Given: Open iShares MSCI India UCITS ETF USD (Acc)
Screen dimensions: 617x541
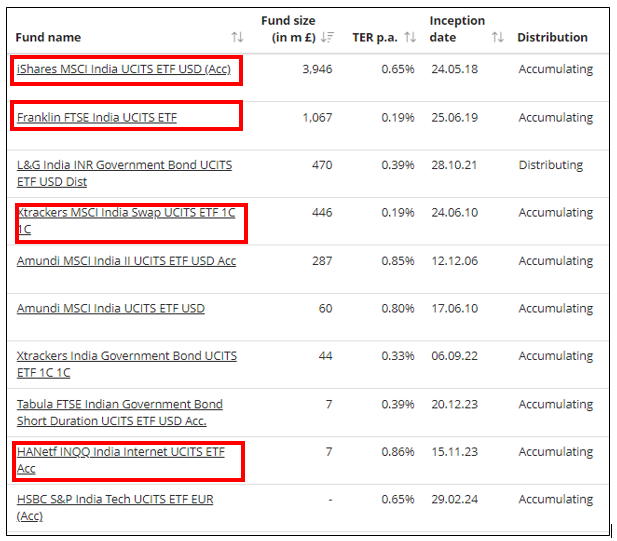Looking at the screenshot, I should point(124,69).
